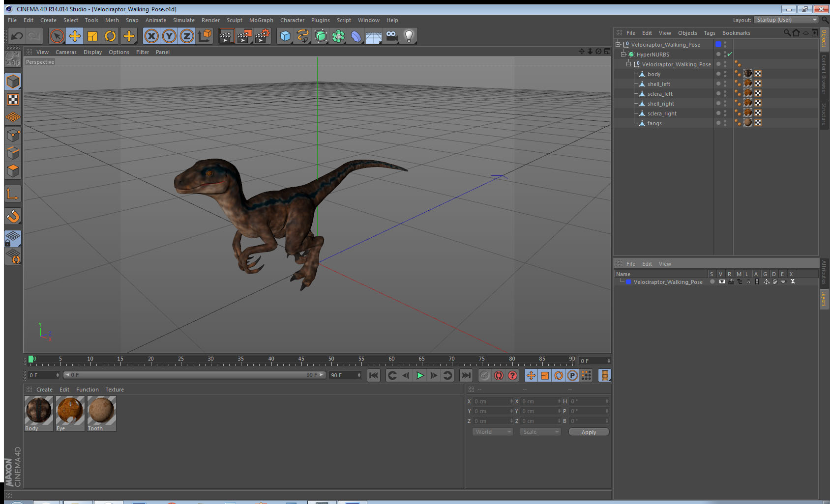
Task: Toggle layer Solo dot for Velociraptor_Walking_Pose
Action: [x=712, y=281]
